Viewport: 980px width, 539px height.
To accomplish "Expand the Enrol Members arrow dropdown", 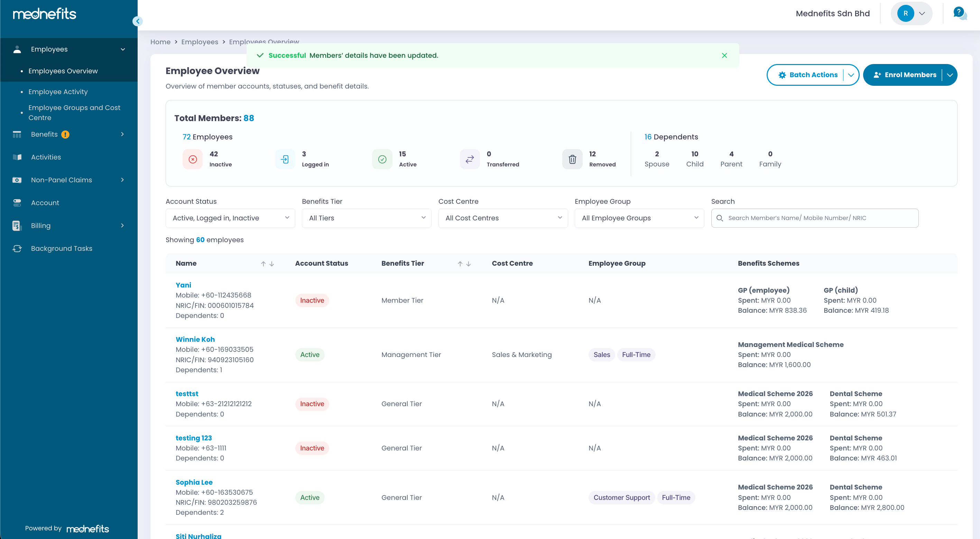I will [x=950, y=75].
